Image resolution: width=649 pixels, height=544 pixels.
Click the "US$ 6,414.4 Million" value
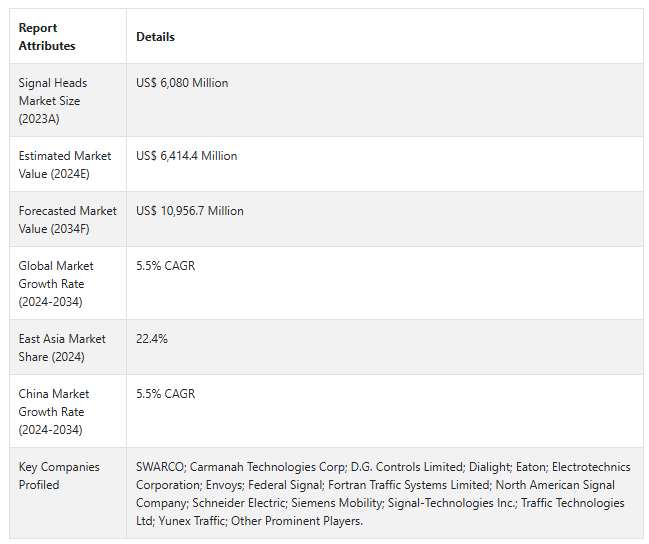(x=187, y=156)
